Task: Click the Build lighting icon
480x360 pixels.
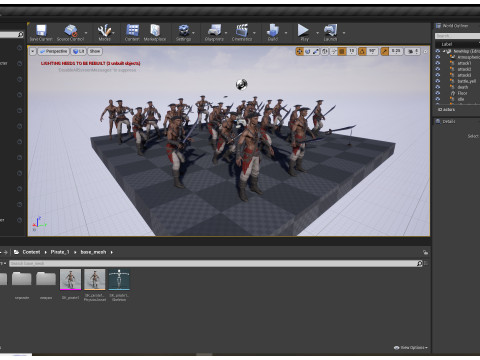Action: pyautogui.click(x=273, y=31)
